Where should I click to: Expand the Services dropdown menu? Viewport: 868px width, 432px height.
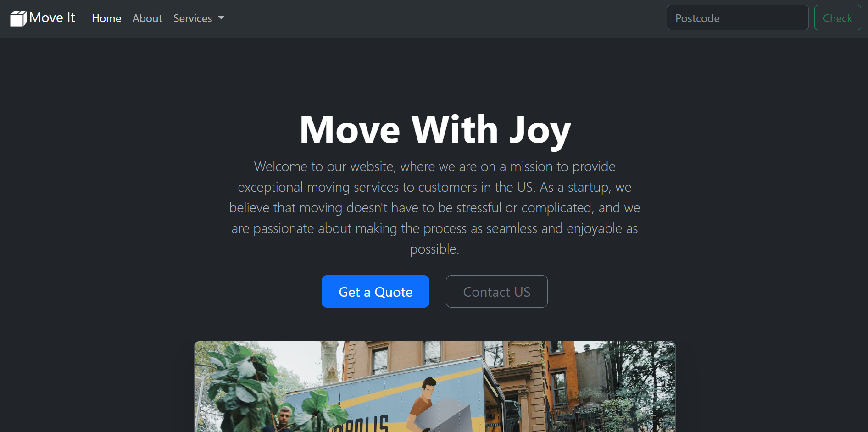[x=199, y=18]
